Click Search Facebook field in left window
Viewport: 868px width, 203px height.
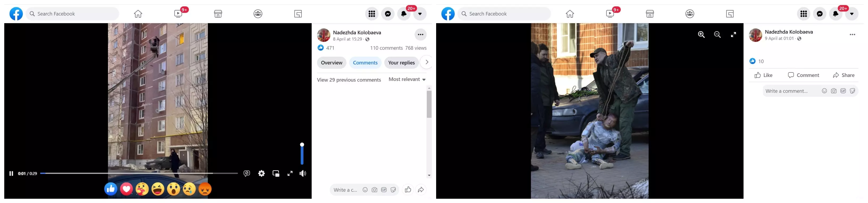tap(72, 14)
